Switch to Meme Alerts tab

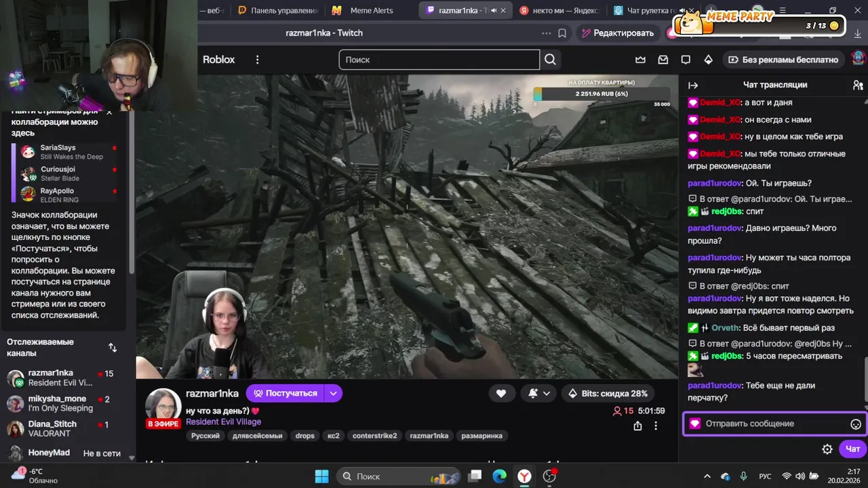click(371, 10)
